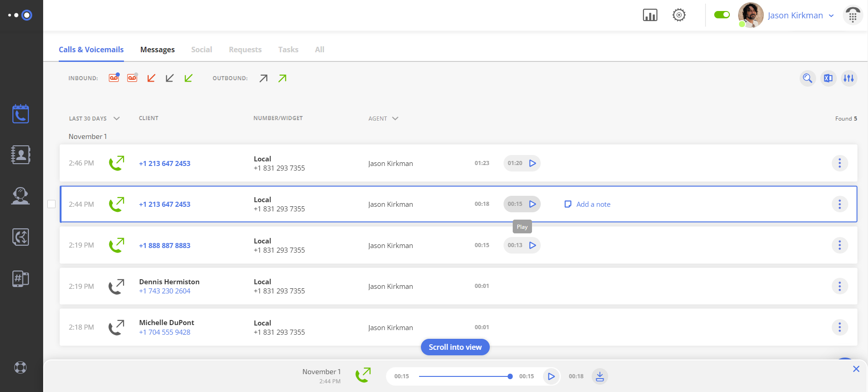Open the three-dot menu for Dennis Hermiston

click(x=840, y=286)
